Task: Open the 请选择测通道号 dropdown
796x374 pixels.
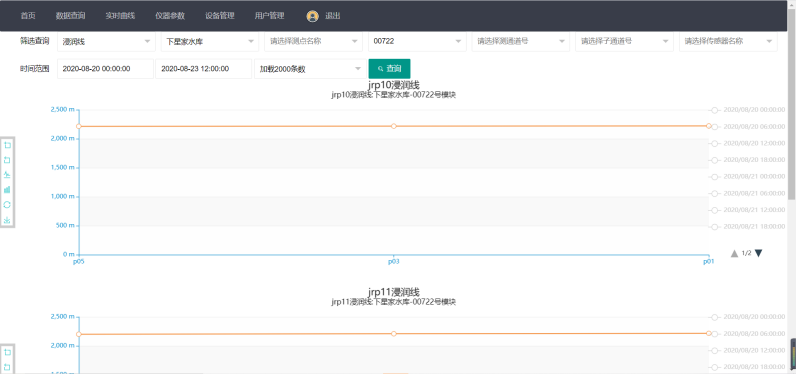Action: (x=521, y=42)
